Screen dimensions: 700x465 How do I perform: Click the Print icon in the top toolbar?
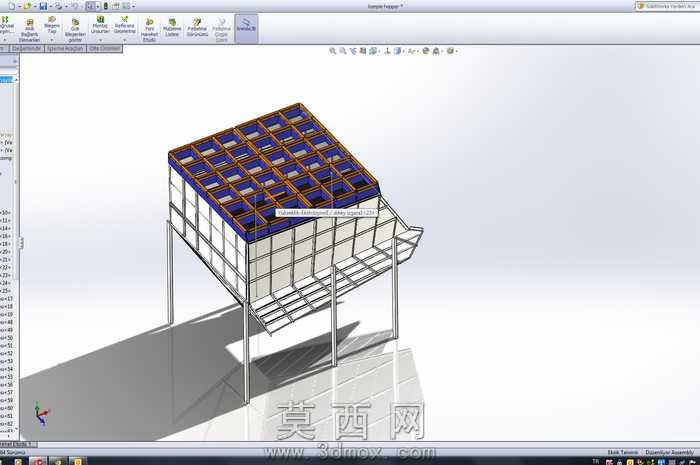pyautogui.click(x=58, y=6)
